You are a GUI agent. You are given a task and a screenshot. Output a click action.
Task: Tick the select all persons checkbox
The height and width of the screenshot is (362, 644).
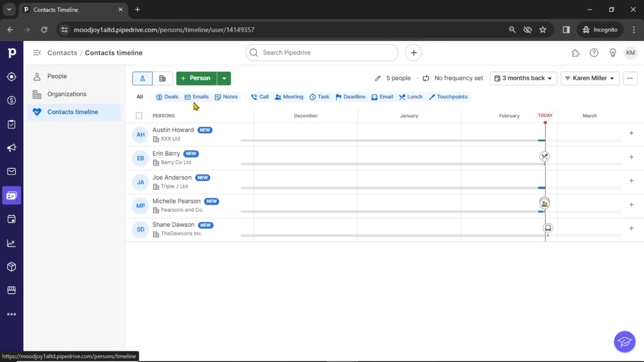click(x=139, y=116)
